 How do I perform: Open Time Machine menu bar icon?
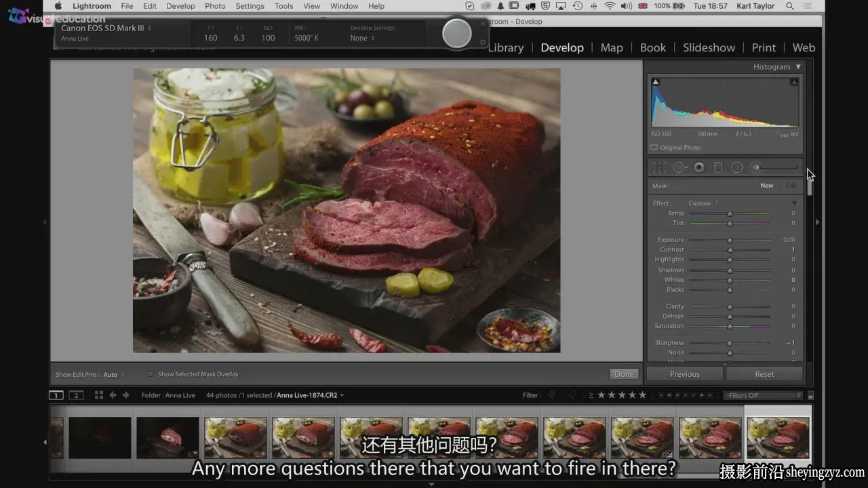point(577,6)
